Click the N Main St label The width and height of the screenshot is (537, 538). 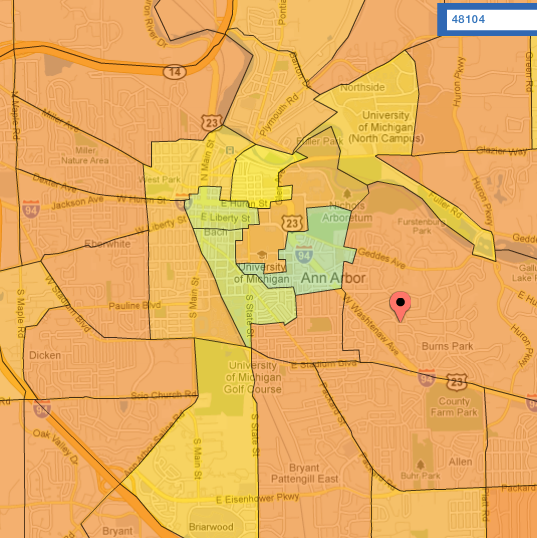207,160
